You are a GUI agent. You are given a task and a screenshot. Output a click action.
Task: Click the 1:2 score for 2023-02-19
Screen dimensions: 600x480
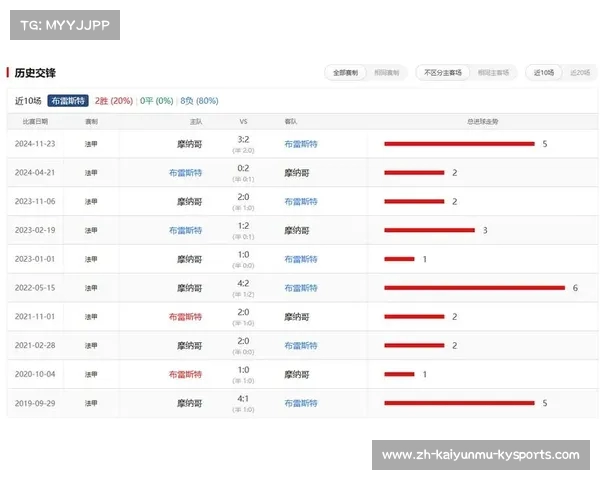point(243,226)
